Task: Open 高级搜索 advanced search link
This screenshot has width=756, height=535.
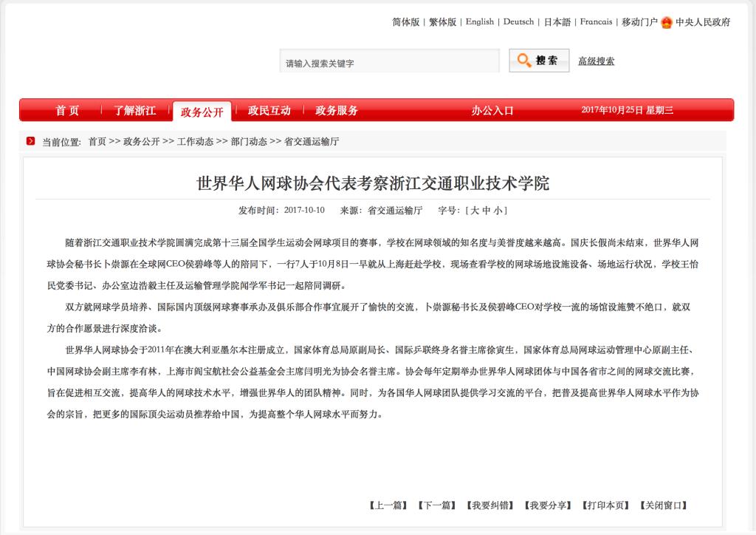Action: [596, 61]
